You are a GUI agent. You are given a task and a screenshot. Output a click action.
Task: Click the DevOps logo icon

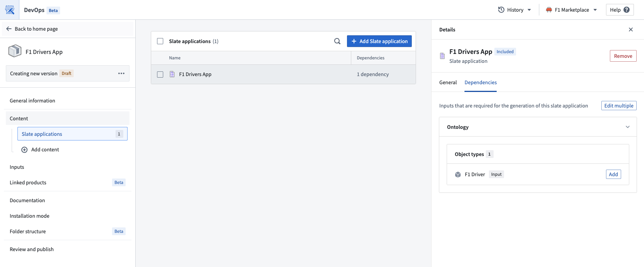(x=10, y=10)
